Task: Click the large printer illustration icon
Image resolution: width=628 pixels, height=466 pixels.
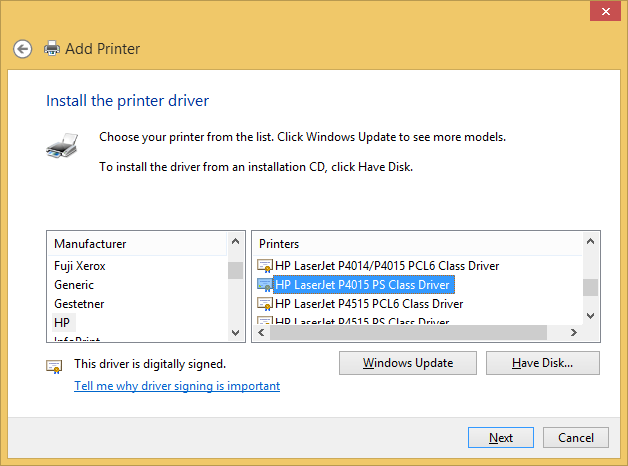Action: click(x=62, y=146)
